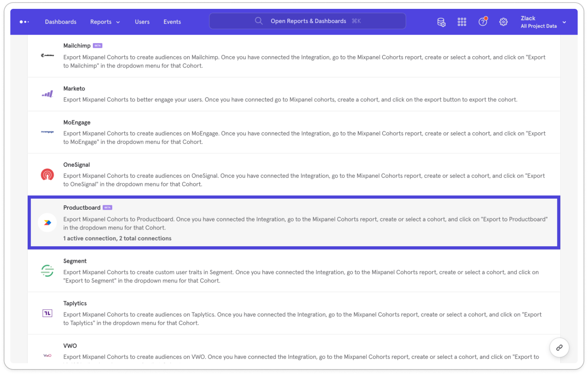Click the Mixpanel logo dots icon

(x=24, y=22)
